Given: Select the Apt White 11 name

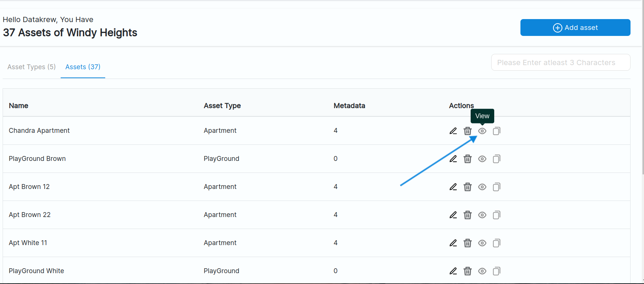Looking at the screenshot, I should 28,243.
